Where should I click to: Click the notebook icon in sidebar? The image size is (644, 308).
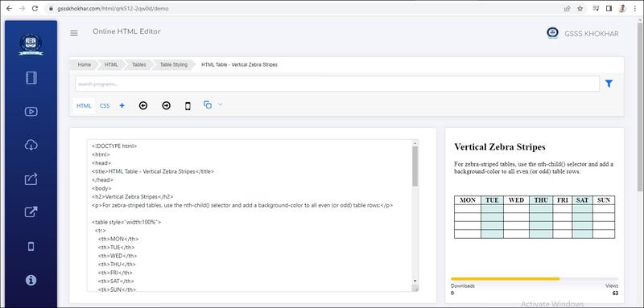(x=31, y=78)
